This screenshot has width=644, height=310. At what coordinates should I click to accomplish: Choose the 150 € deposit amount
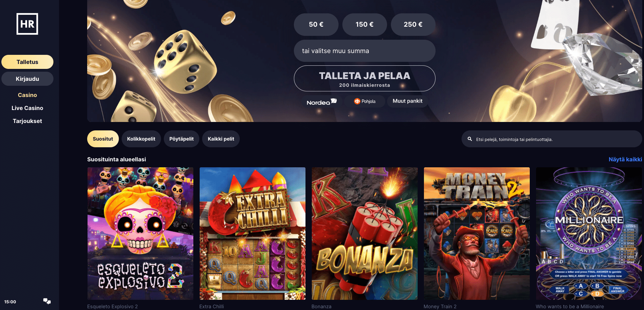pyautogui.click(x=365, y=25)
